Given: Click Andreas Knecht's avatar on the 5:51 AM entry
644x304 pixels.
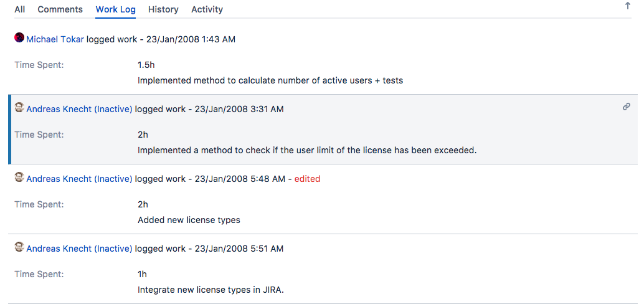Looking at the screenshot, I should pyautogui.click(x=19, y=247).
